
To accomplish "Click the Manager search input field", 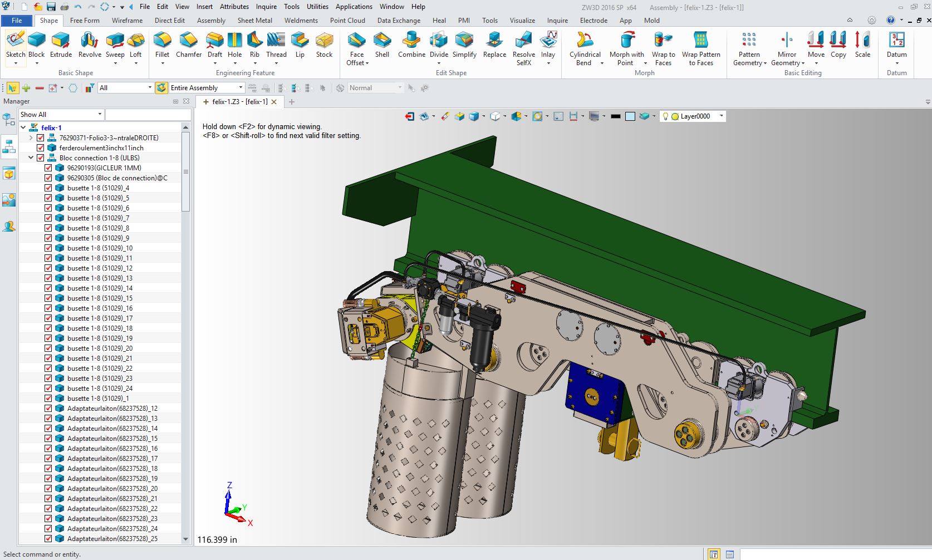I will (148, 115).
